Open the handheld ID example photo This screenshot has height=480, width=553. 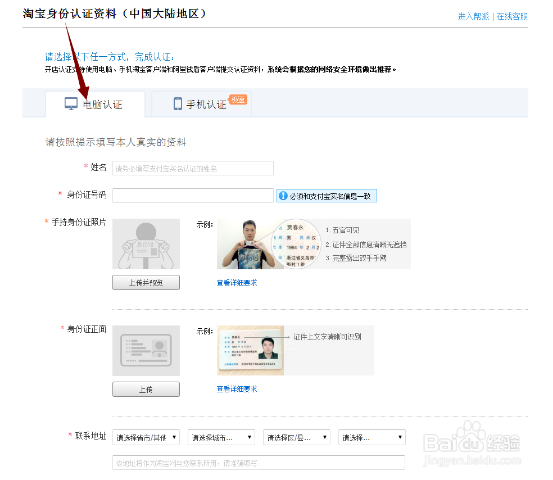tap(250, 244)
